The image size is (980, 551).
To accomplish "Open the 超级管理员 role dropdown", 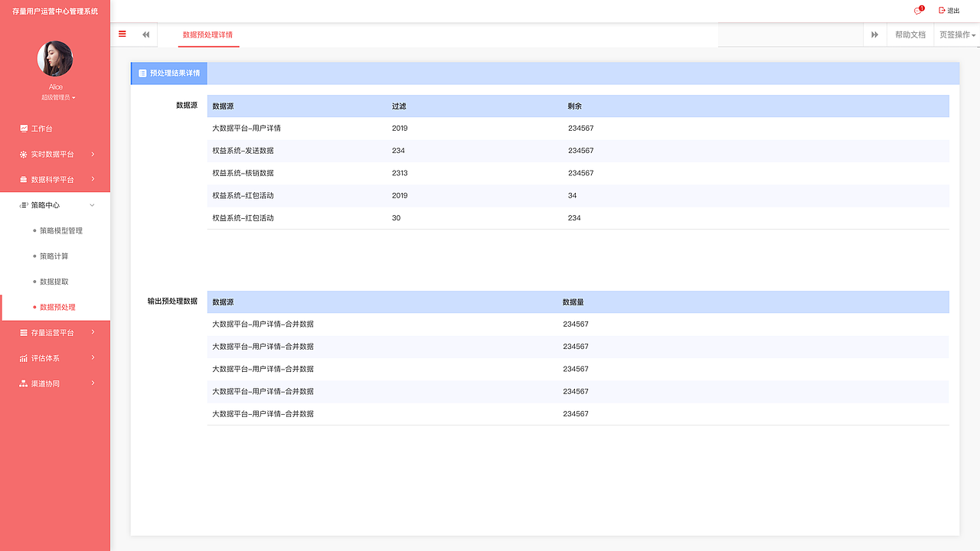I will click(x=58, y=98).
